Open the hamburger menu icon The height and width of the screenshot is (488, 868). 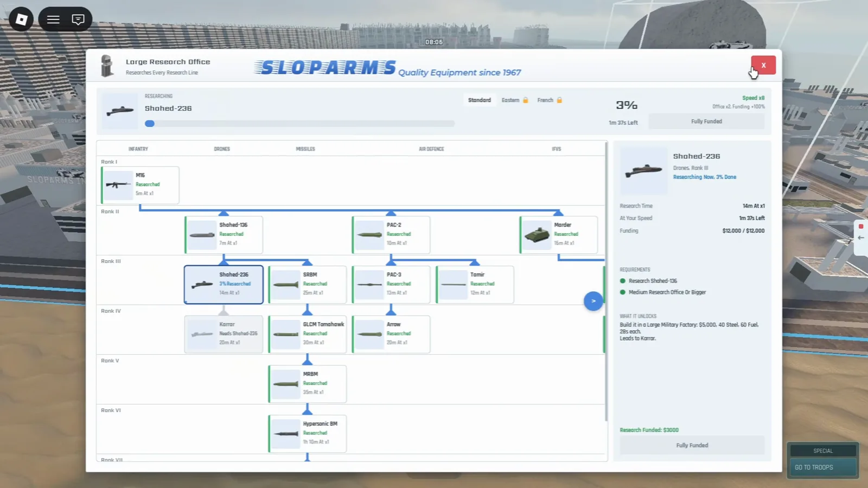point(53,20)
